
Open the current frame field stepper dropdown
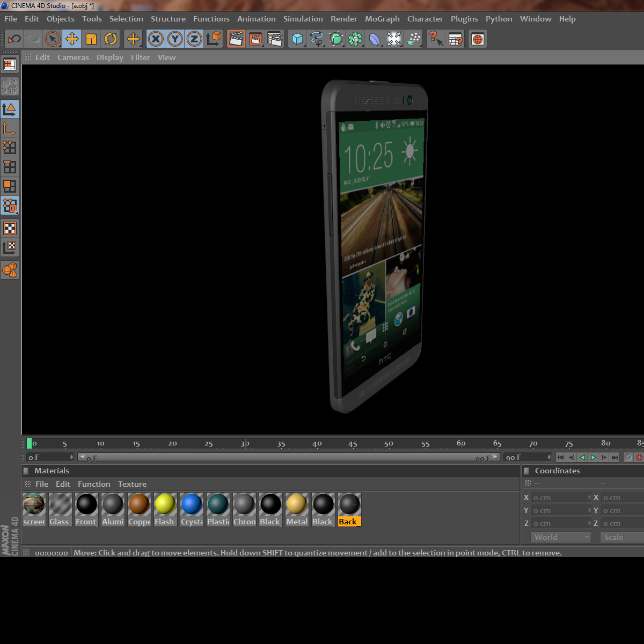pos(72,457)
